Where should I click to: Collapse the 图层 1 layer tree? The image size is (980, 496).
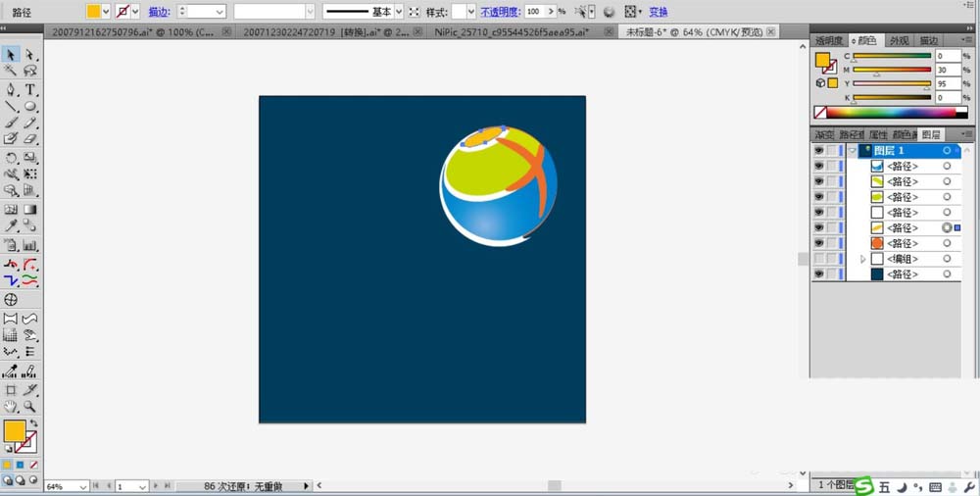point(853,151)
